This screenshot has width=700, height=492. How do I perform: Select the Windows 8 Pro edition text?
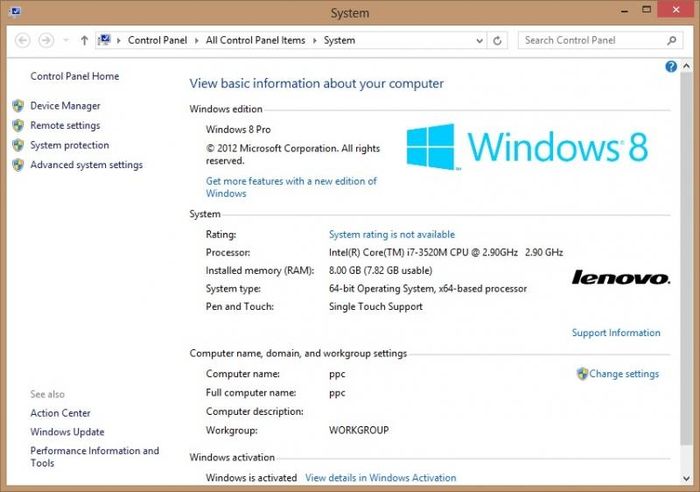pyautogui.click(x=238, y=129)
